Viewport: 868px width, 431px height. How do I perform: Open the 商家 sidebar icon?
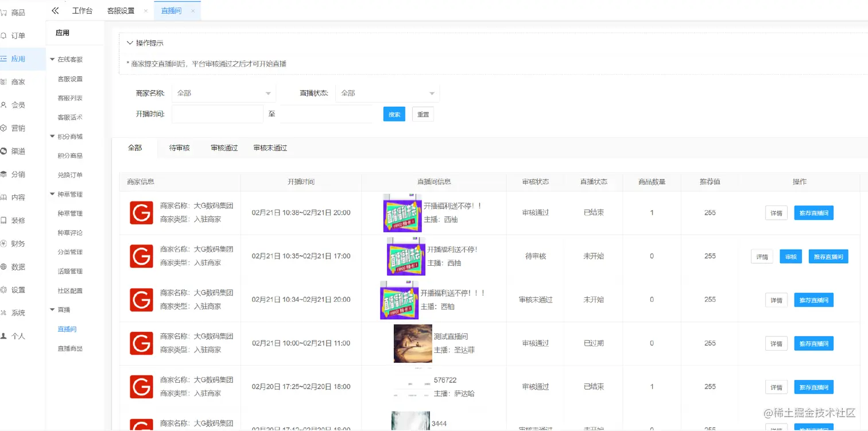click(3, 81)
